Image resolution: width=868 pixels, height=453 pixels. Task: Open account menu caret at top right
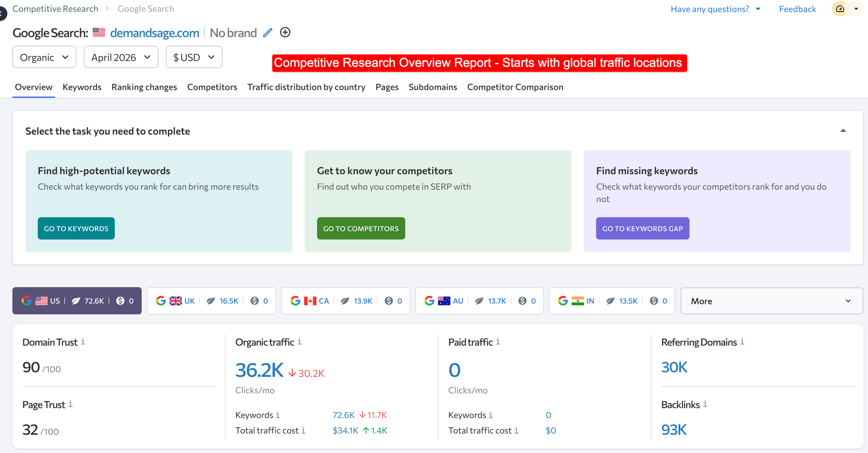[856, 9]
